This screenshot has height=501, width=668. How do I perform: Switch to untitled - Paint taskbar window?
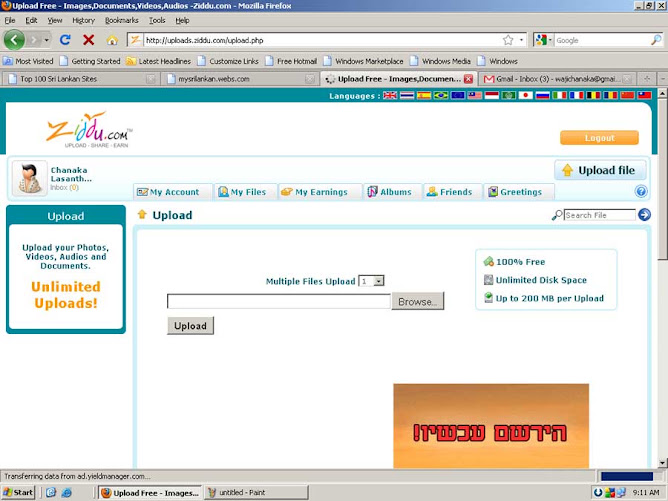point(256,492)
